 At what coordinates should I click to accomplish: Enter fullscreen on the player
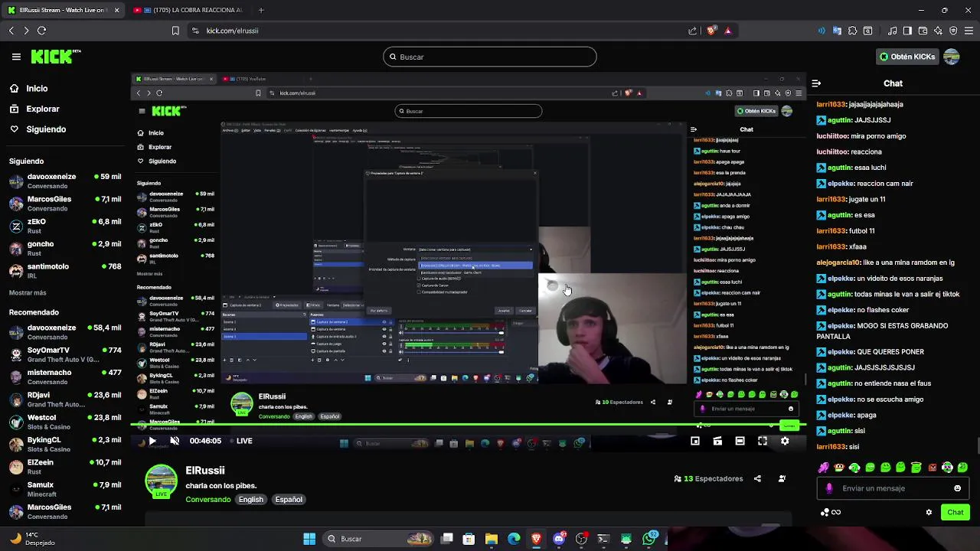tap(763, 441)
